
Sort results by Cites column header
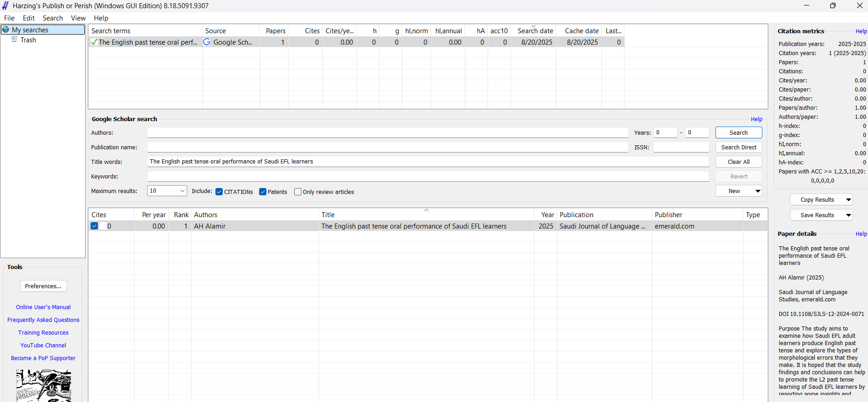pos(111,215)
